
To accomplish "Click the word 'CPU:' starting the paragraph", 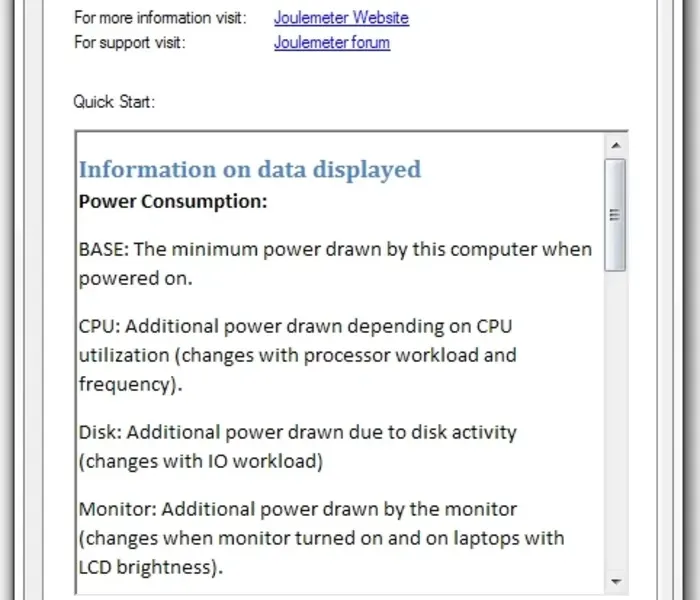I will click(x=99, y=326).
